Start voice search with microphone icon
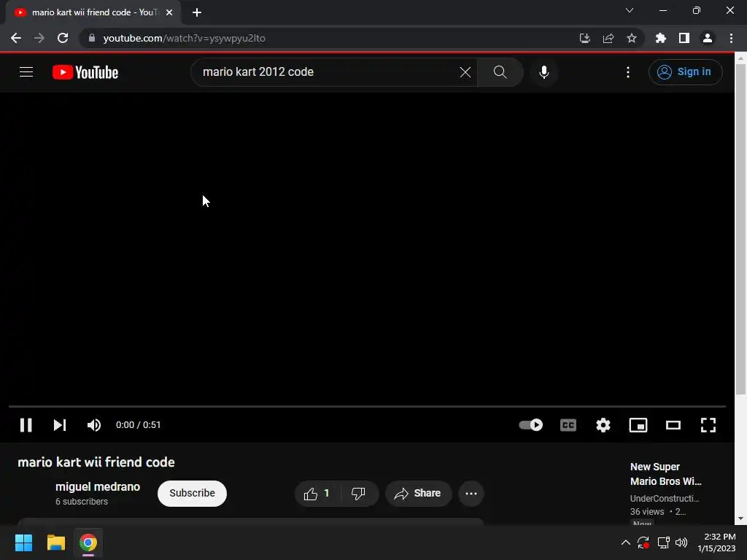Screen dimensions: 747x560 tap(543, 72)
